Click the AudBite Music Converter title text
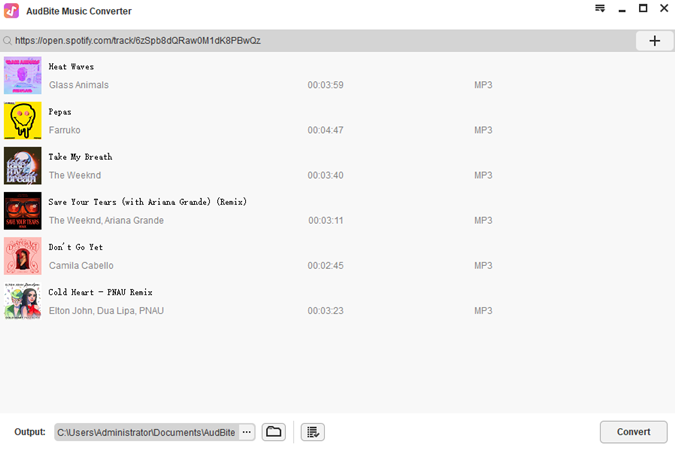The height and width of the screenshot is (450, 675). tap(79, 11)
